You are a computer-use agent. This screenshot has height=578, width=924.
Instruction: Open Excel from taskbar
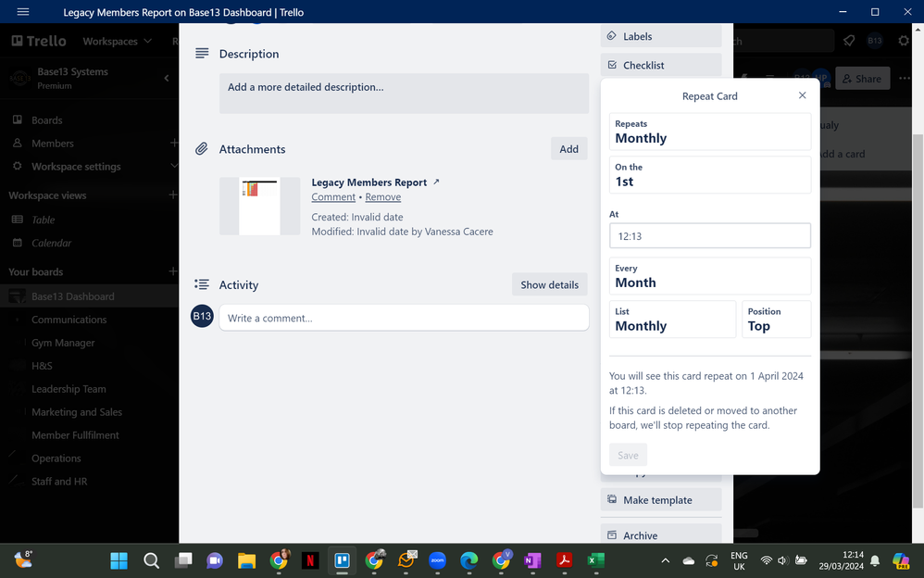point(596,560)
